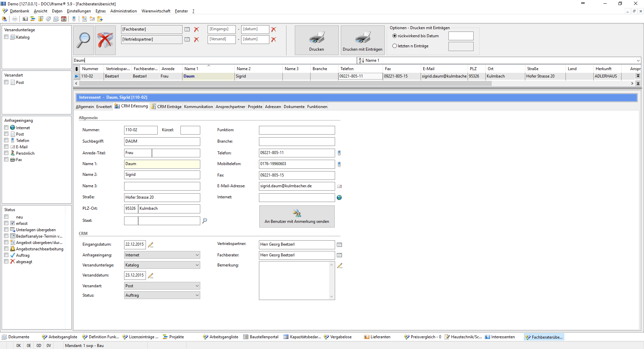Viewport: 644px width, 349px height.
Task: Click the new email toolbar icon
Action: 92,19
